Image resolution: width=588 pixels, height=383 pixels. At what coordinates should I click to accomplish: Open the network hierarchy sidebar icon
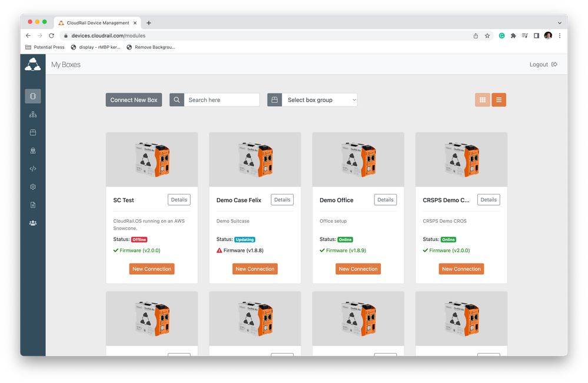(33, 114)
